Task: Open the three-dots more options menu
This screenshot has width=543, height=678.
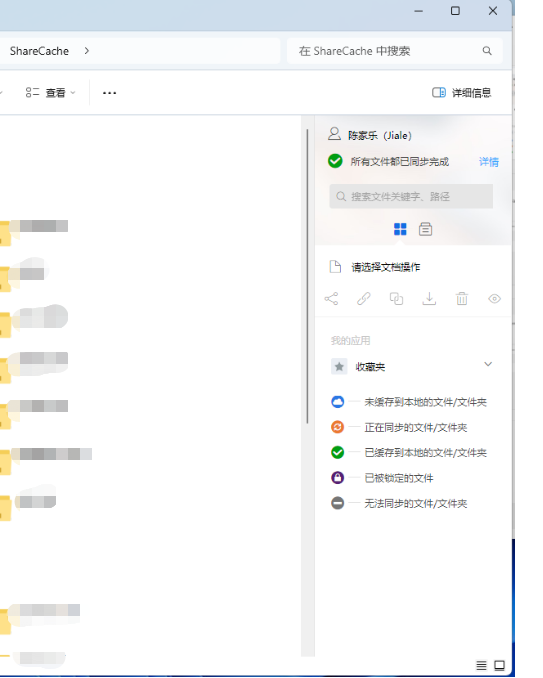Action: [x=109, y=93]
